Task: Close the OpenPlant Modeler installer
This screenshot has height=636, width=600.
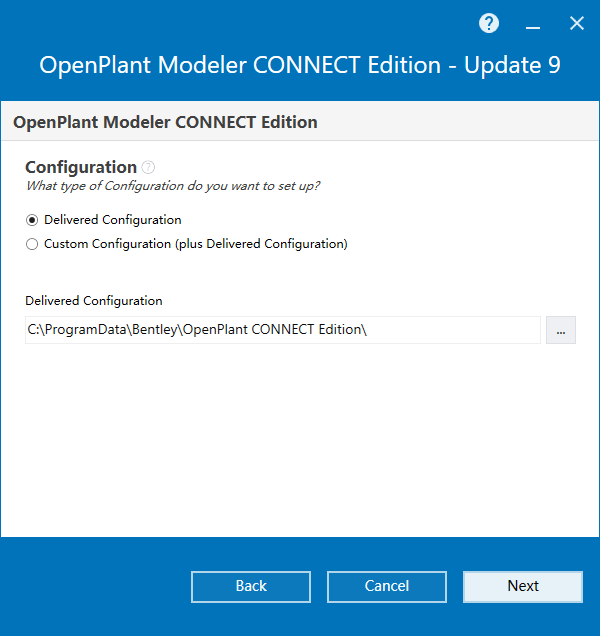Action: (x=576, y=23)
